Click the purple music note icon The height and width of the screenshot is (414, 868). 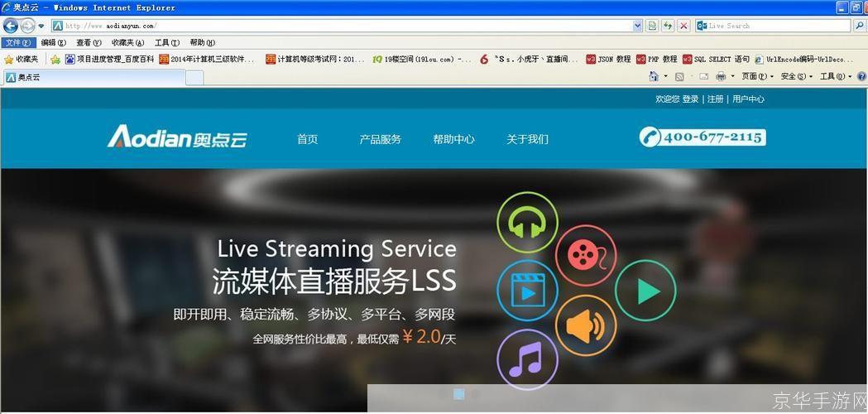click(x=527, y=359)
